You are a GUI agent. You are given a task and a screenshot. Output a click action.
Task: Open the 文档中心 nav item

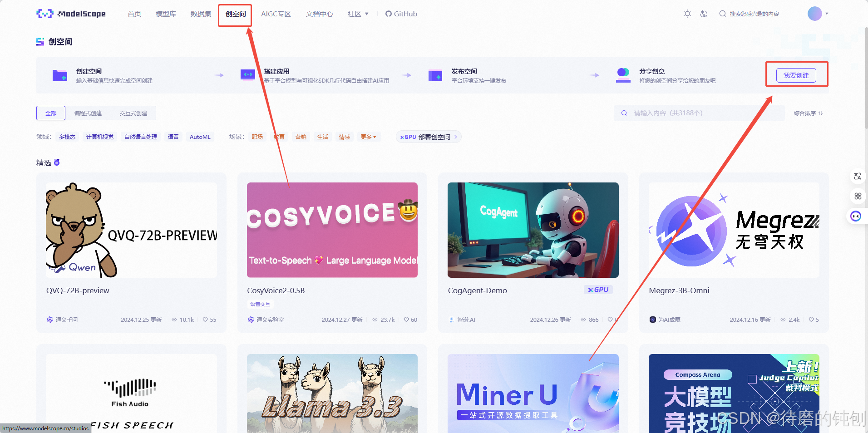320,14
